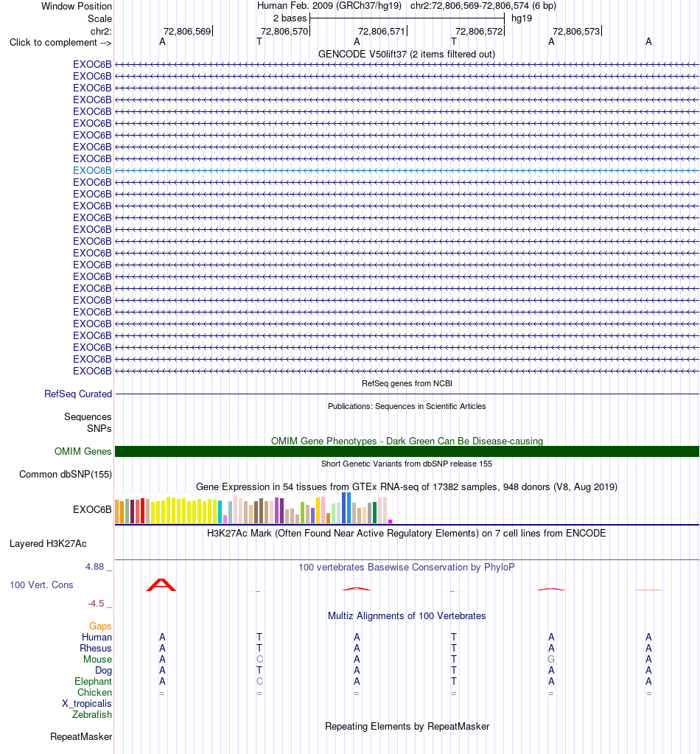The height and width of the screenshot is (754, 700).
Task: Click position label 72,806,570 on the ruler
Action: (284, 31)
